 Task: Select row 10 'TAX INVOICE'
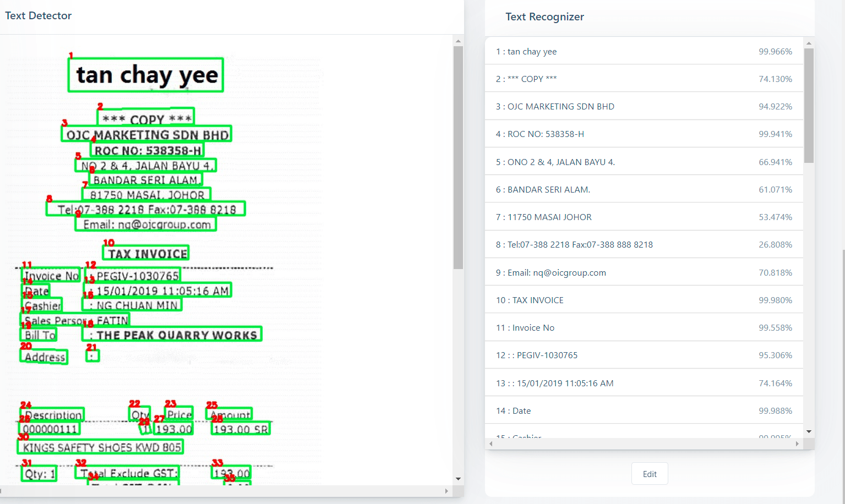coord(644,300)
